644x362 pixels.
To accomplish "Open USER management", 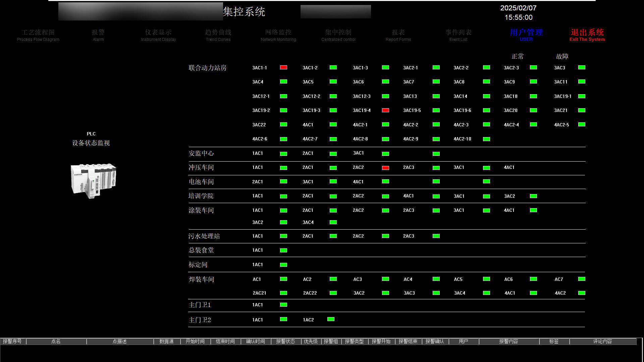I will pyautogui.click(x=526, y=35).
